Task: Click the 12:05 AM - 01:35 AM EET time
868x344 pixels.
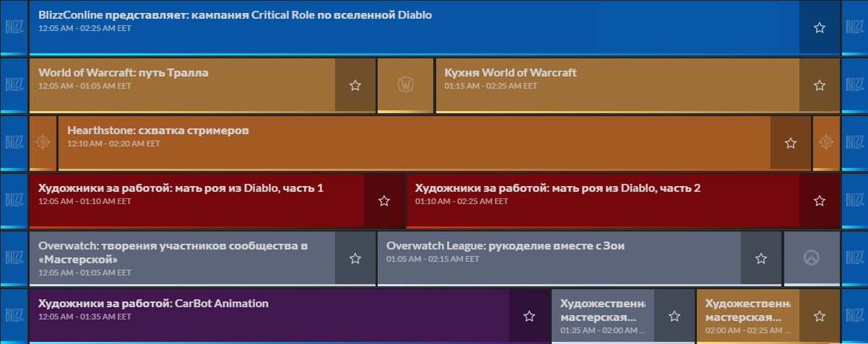Action: 84,317
